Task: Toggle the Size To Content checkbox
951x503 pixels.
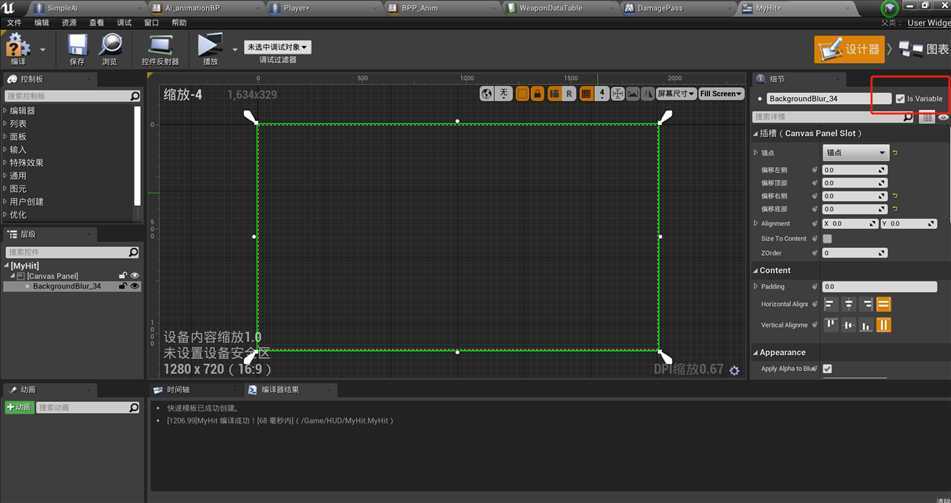Action: click(827, 238)
